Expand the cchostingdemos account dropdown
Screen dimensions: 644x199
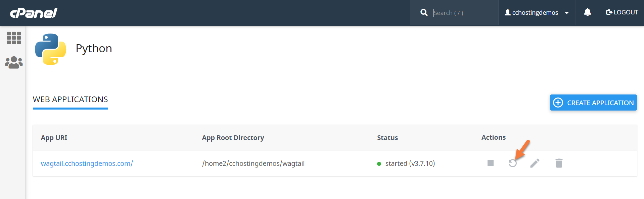pyautogui.click(x=537, y=13)
